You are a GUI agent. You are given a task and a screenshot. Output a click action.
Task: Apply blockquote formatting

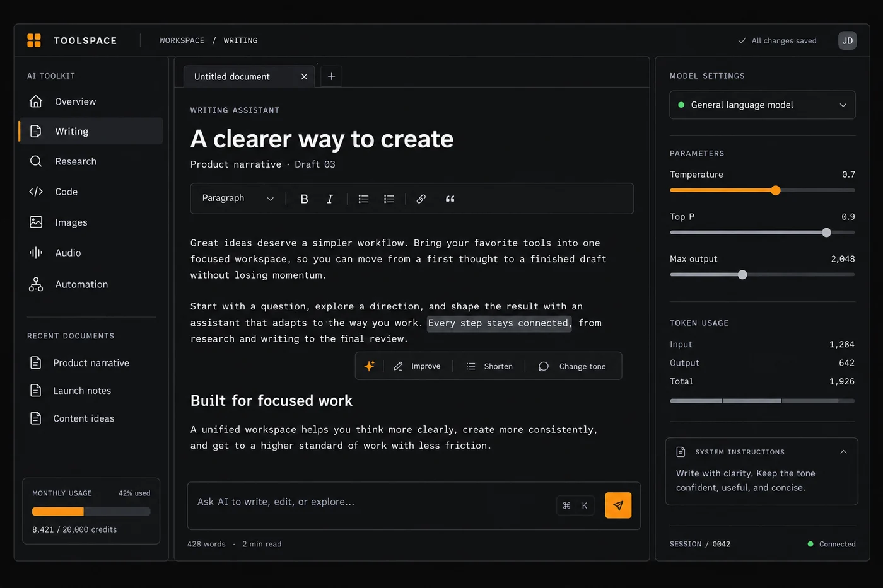(450, 199)
